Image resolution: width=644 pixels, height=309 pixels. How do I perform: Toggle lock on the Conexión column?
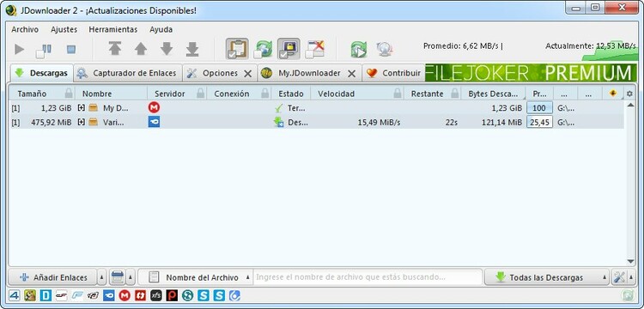click(265, 94)
